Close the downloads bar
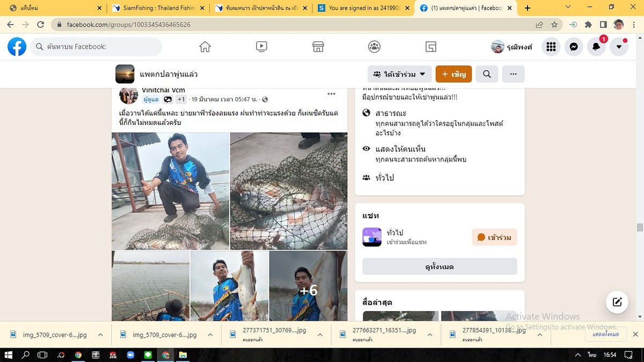 (x=635, y=334)
